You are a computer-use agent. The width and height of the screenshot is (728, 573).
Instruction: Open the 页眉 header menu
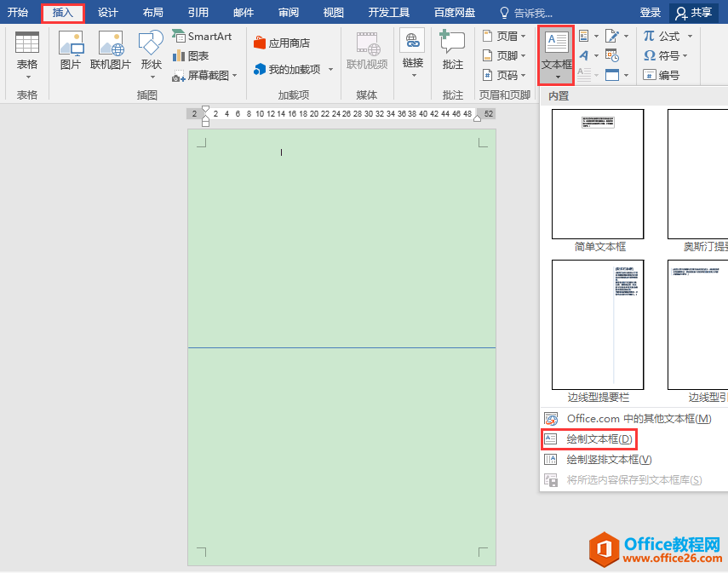[504, 36]
